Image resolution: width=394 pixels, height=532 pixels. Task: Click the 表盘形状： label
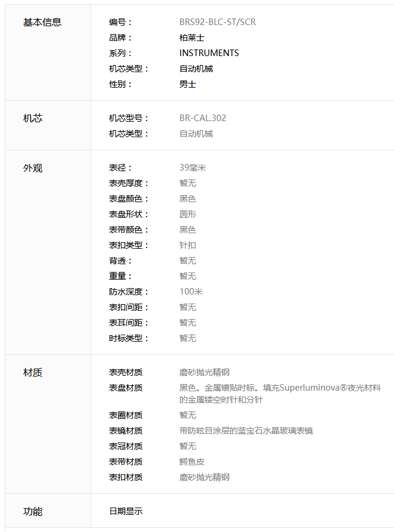tap(129, 214)
